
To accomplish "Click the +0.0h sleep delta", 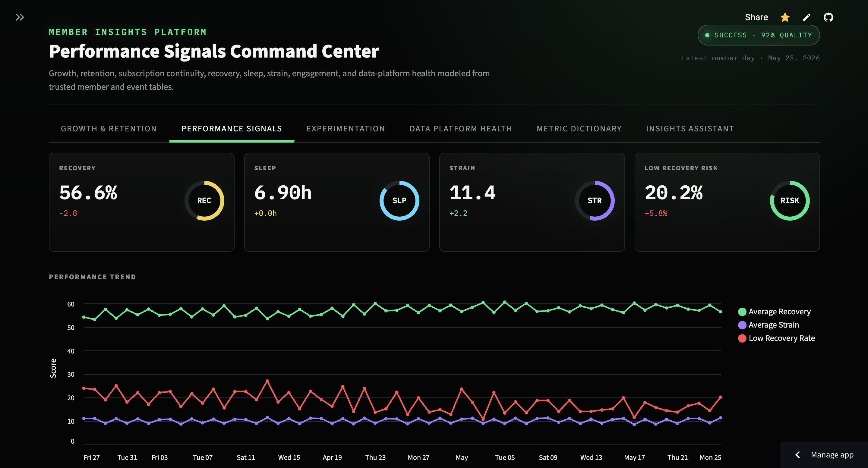I will [x=266, y=213].
